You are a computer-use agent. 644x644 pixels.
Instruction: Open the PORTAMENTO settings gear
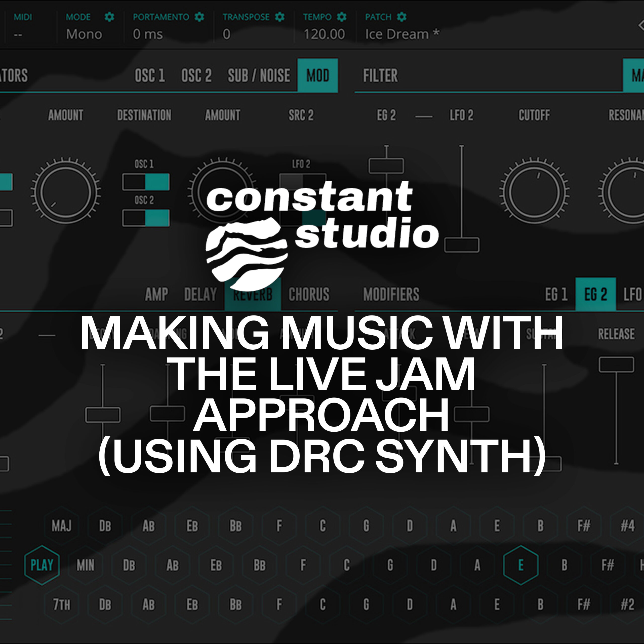199,17
